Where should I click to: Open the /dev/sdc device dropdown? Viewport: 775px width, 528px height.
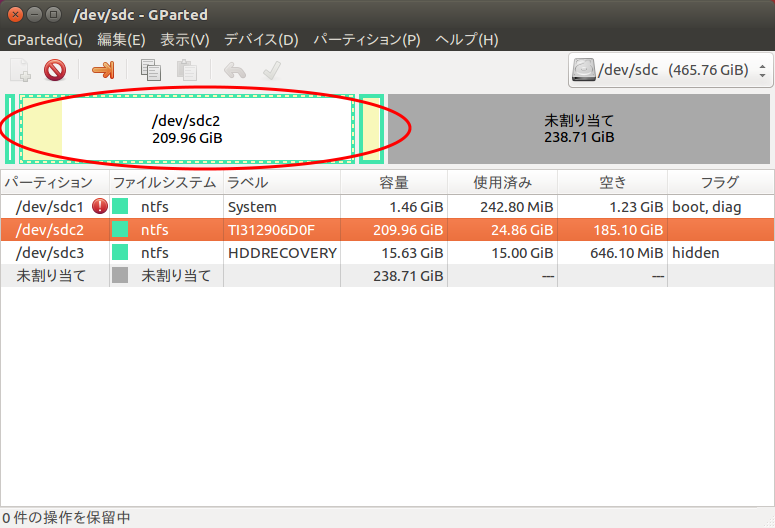[x=671, y=70]
